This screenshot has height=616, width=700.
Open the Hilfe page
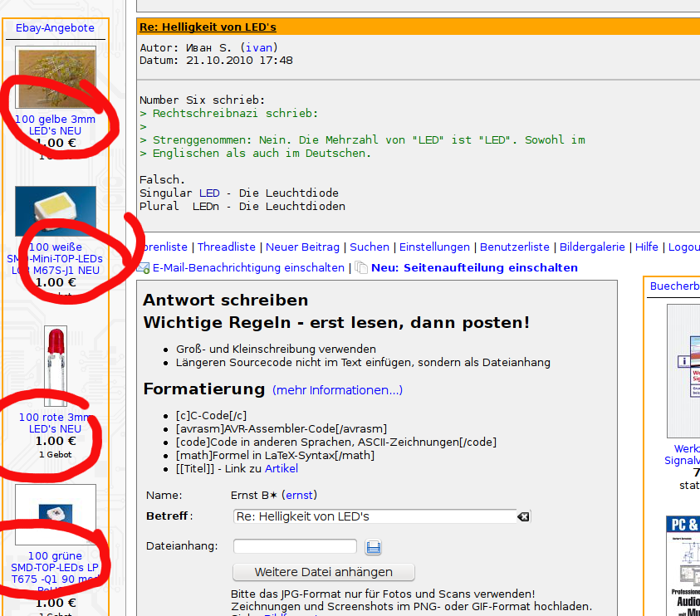click(646, 247)
